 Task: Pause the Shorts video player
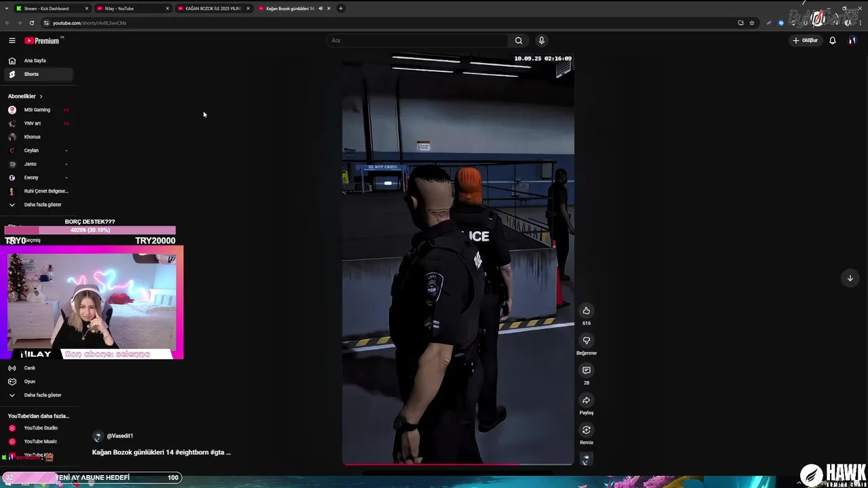coord(458,260)
